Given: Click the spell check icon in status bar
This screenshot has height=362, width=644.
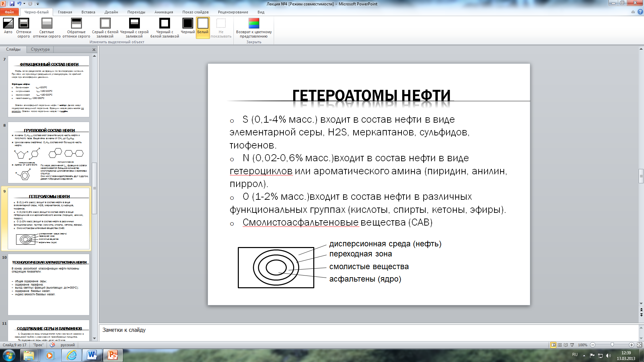Looking at the screenshot, I should [x=52, y=345].
